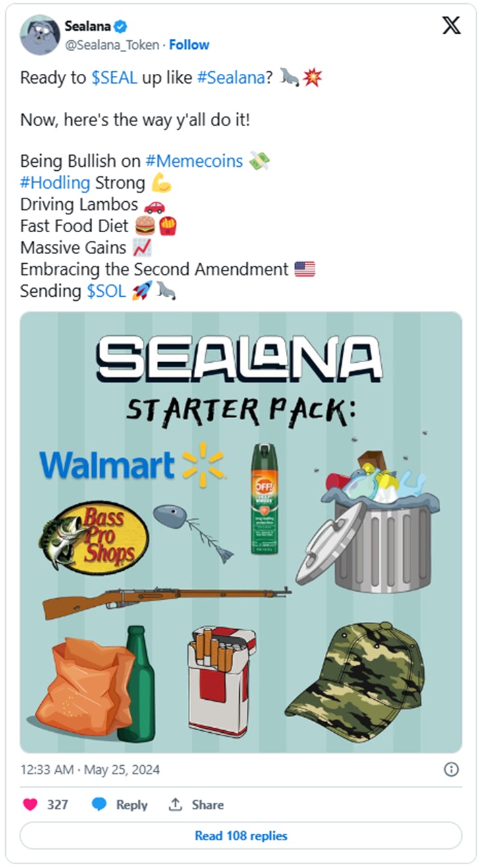Click the Read 108 replies button
Image resolution: width=481 pixels, height=868 pixels.
pyautogui.click(x=240, y=836)
